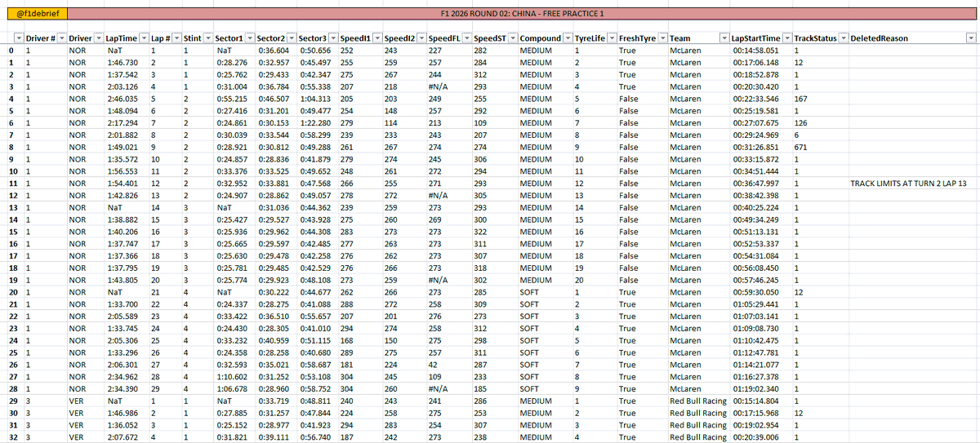This screenshot has height=443, width=980.
Task: Select the F1 2026 ROUND 02 title banner
Action: 523,14
